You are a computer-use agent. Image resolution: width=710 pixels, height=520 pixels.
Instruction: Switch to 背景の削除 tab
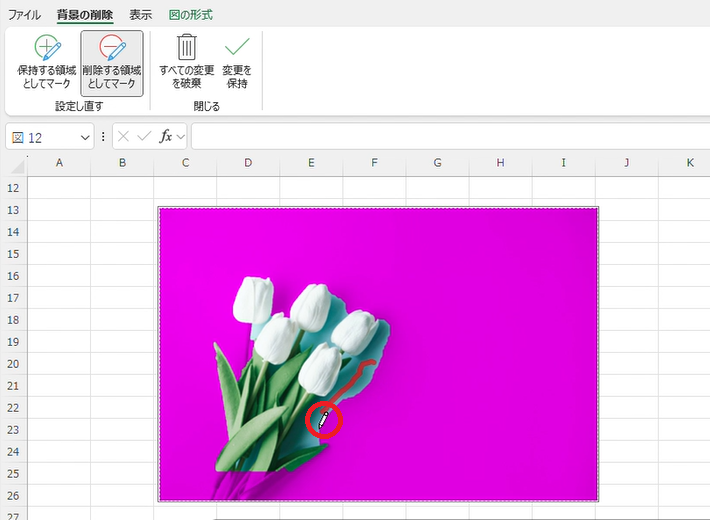coord(85,15)
